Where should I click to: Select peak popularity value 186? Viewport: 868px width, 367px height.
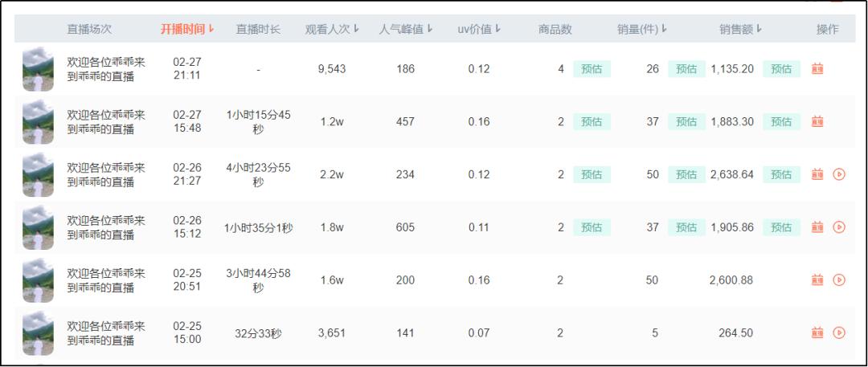tap(405, 69)
